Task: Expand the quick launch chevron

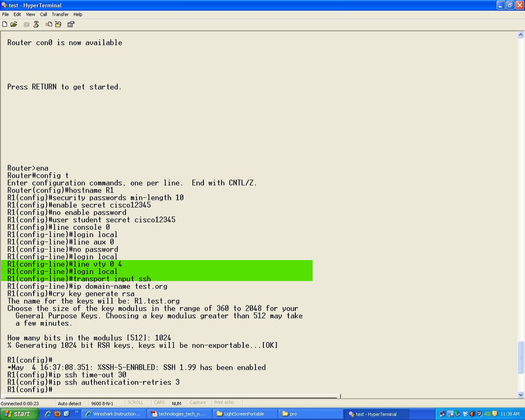Action: 77,413
